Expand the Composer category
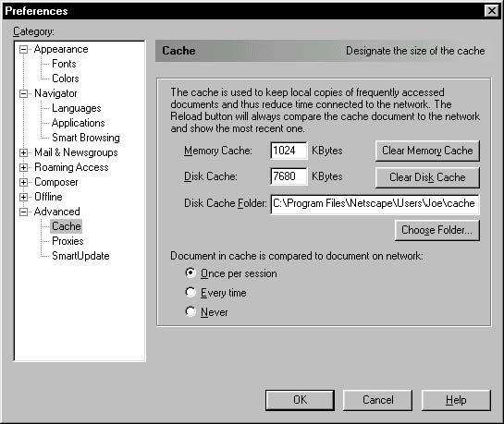 [x=23, y=182]
